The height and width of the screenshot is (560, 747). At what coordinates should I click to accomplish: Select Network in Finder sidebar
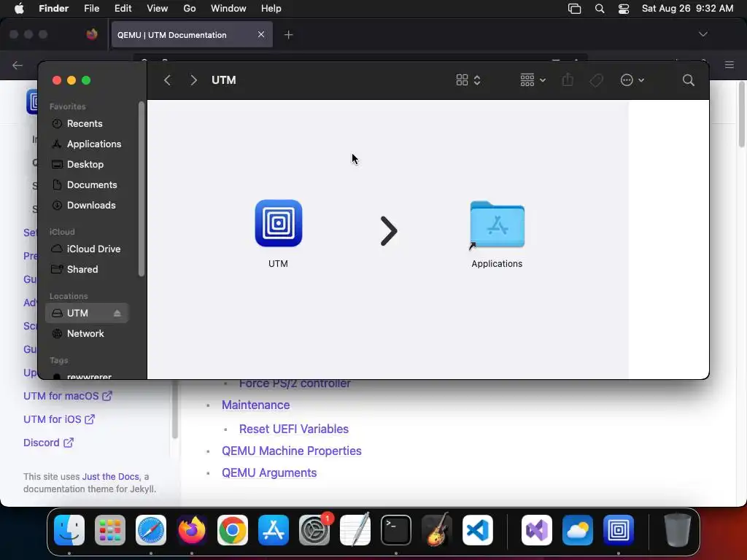[x=85, y=334]
